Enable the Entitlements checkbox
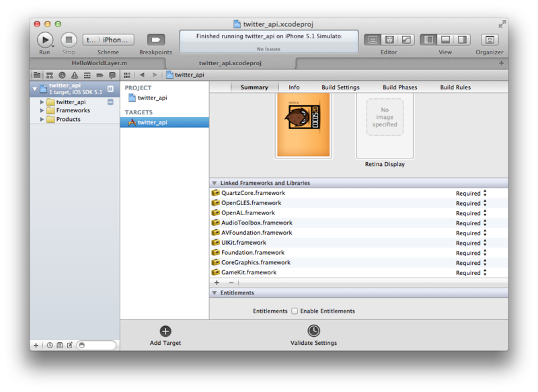 [295, 311]
